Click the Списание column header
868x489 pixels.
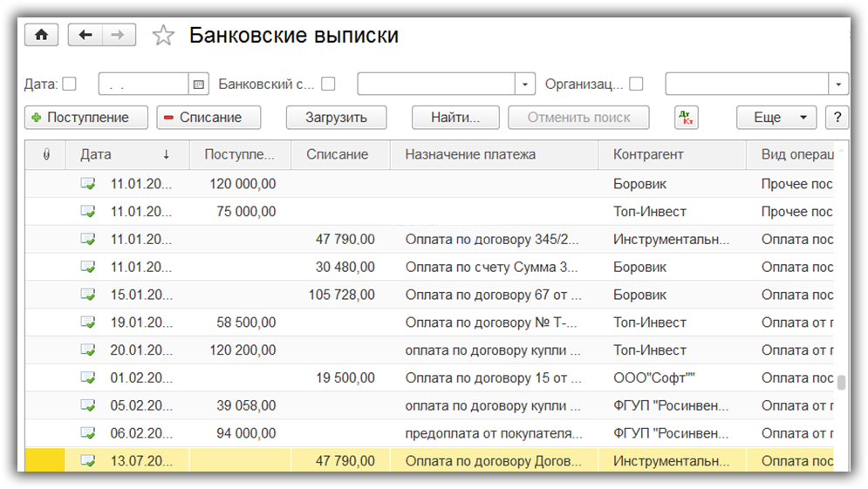[x=338, y=154]
